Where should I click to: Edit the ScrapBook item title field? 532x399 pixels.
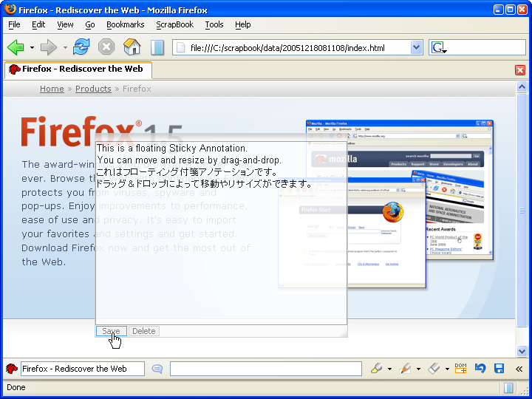[83, 369]
